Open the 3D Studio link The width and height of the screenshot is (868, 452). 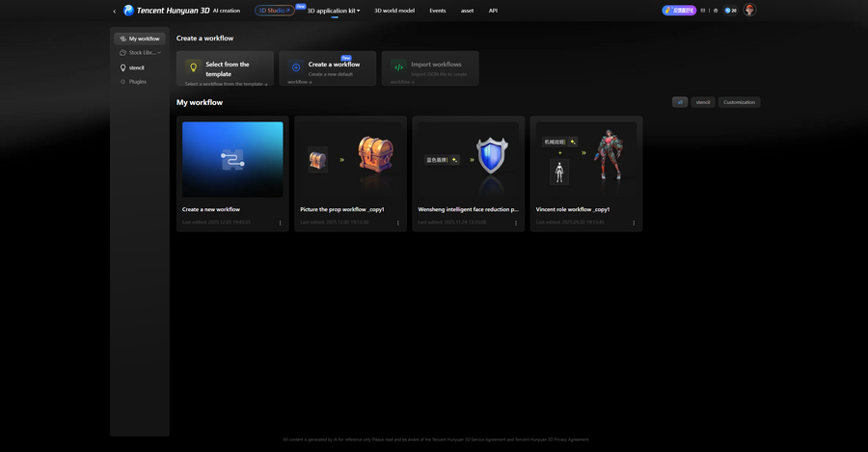click(x=275, y=11)
